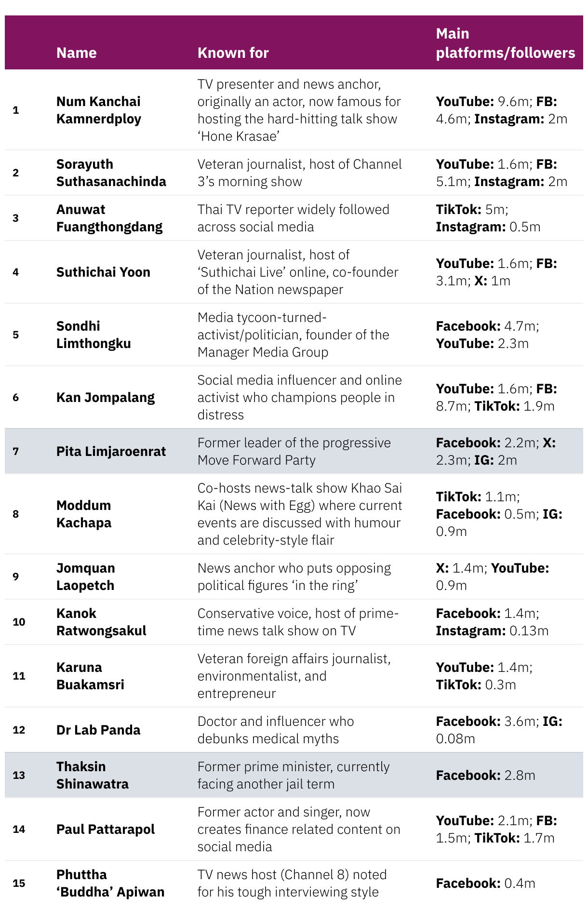Click the 'Main platforms/followers' column header
Image resolution: width=588 pixels, height=910 pixels.
[x=505, y=43]
